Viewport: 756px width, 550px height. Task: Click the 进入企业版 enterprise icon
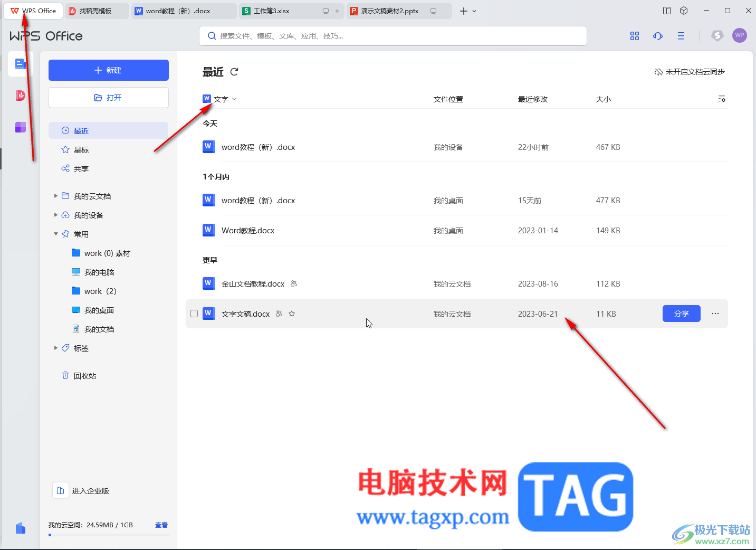coord(60,490)
